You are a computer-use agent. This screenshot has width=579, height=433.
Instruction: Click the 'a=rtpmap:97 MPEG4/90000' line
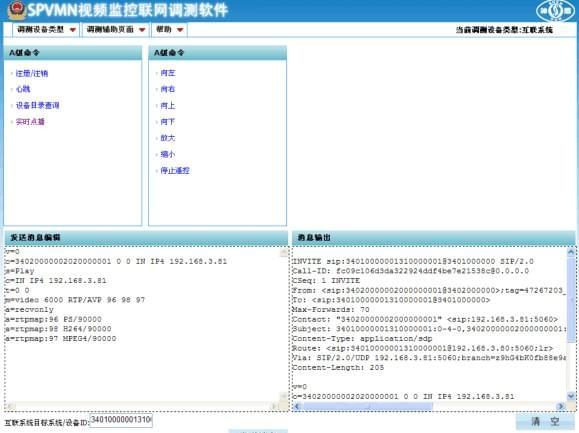(x=61, y=339)
